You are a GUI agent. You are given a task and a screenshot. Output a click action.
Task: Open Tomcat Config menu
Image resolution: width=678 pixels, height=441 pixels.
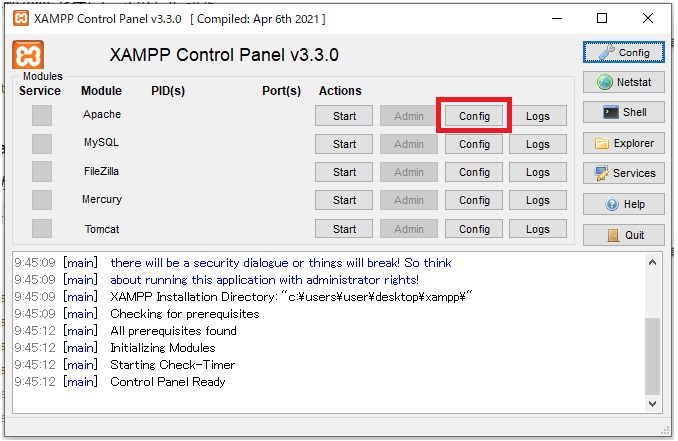(474, 229)
